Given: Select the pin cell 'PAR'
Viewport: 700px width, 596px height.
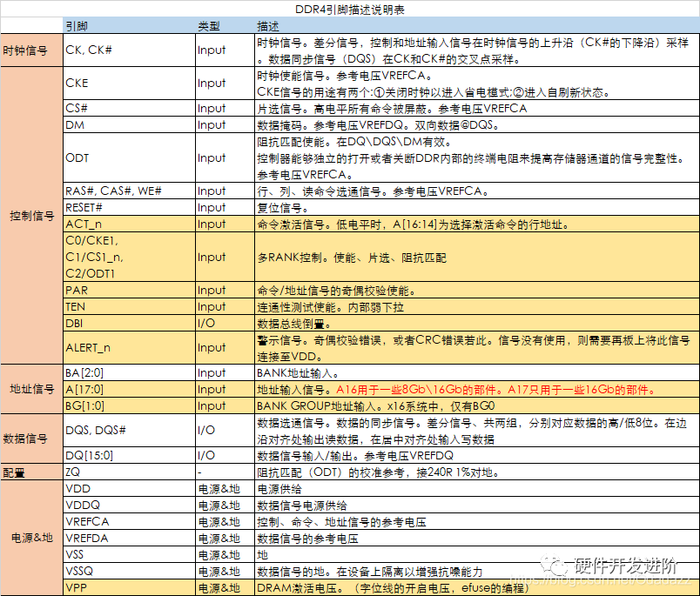Looking at the screenshot, I should click(130, 291).
